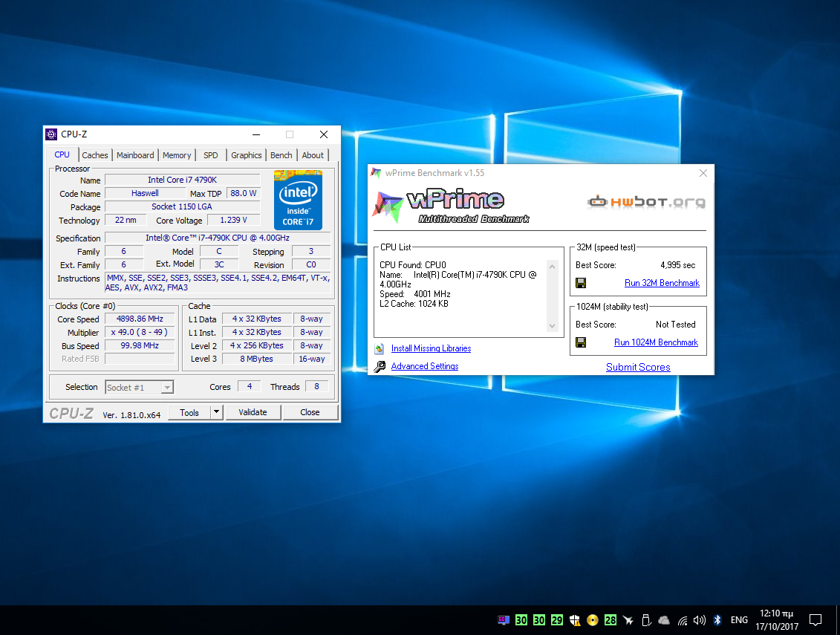This screenshot has width=840, height=635.
Task: Click the CPU List scrollbar up arrow
Action: click(x=553, y=267)
